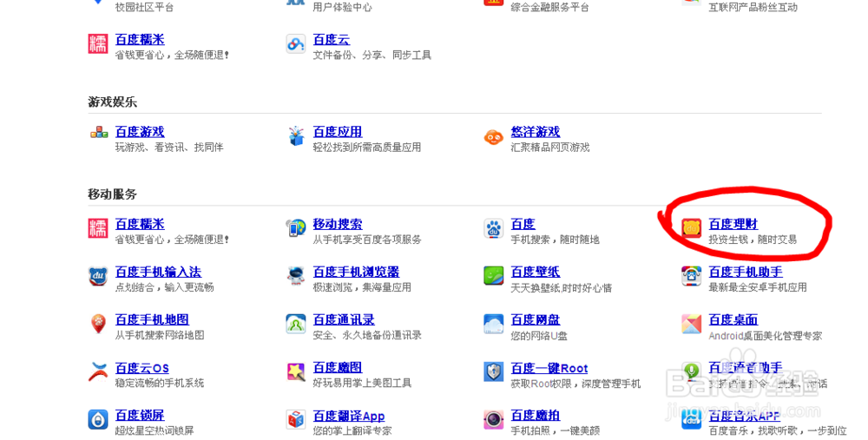Click the 百度应用 gift box icon

click(296, 135)
